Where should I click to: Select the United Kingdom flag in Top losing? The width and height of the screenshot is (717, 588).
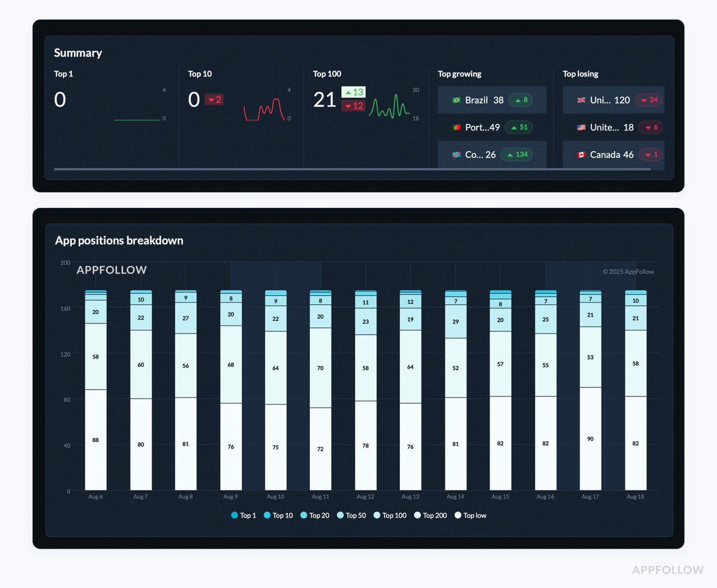pos(581,100)
